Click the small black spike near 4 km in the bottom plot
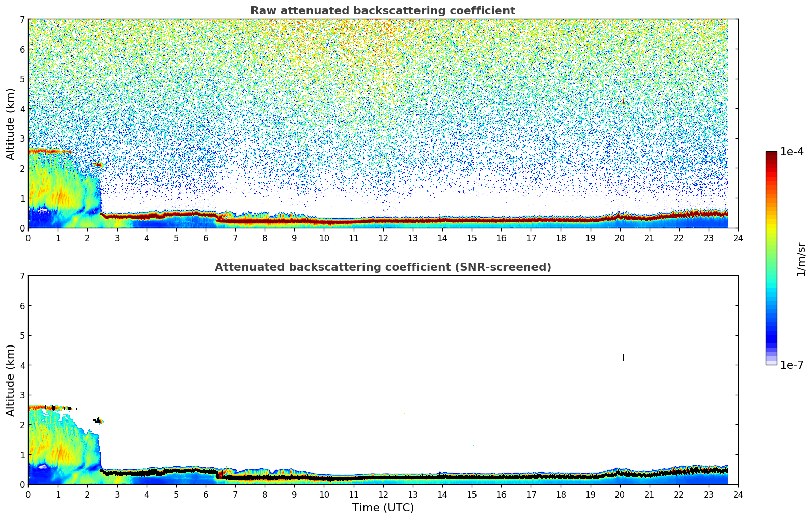 (623, 358)
